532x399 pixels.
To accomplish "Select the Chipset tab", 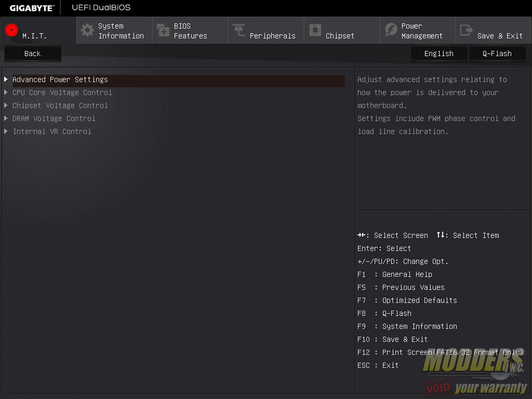I will pos(342,31).
